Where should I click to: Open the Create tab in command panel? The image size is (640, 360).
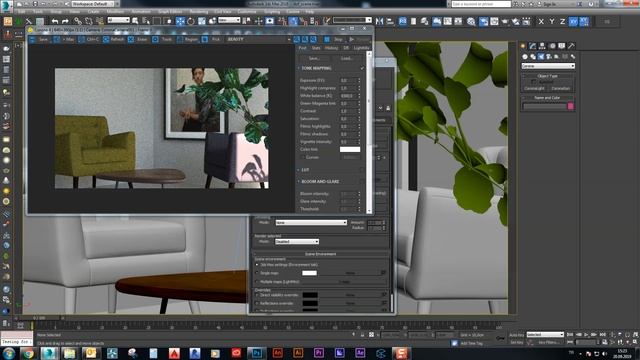(x=523, y=46)
